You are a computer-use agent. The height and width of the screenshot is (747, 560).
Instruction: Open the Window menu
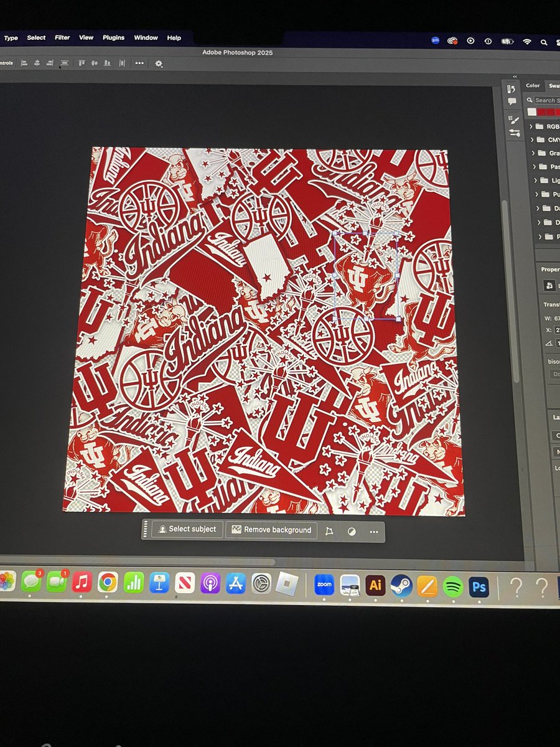tap(146, 38)
